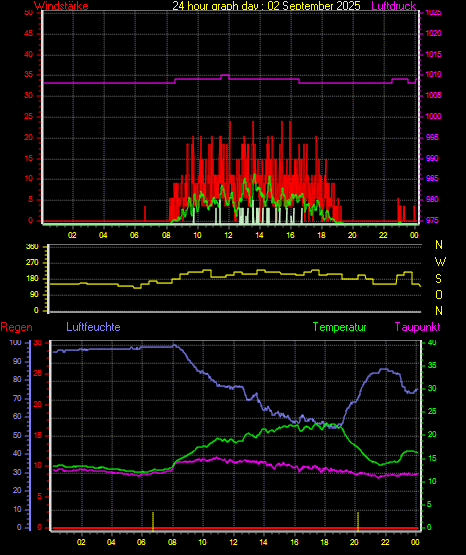This screenshot has height=555, width=466.
Task: Click the blue 90 on the Luftfeuchte axis
Action: click(x=17, y=362)
